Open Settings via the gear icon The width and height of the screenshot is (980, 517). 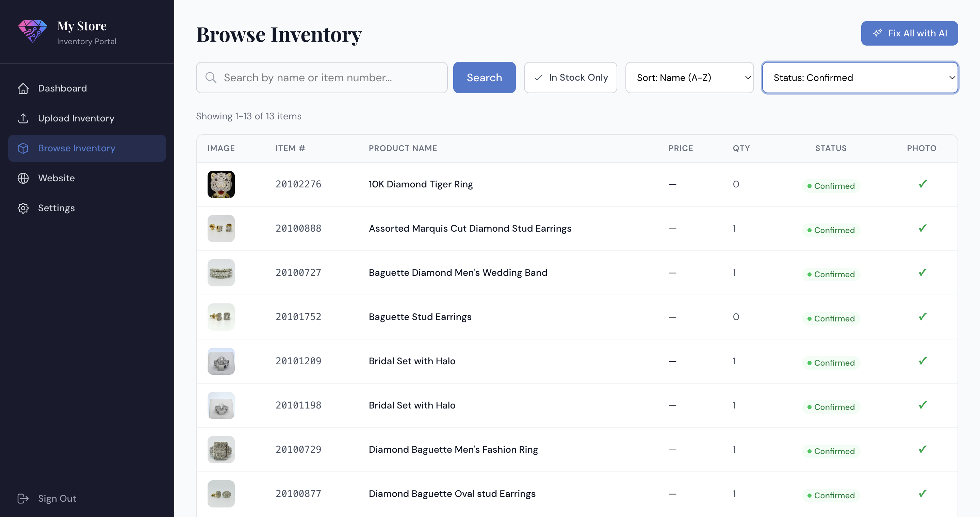23,208
